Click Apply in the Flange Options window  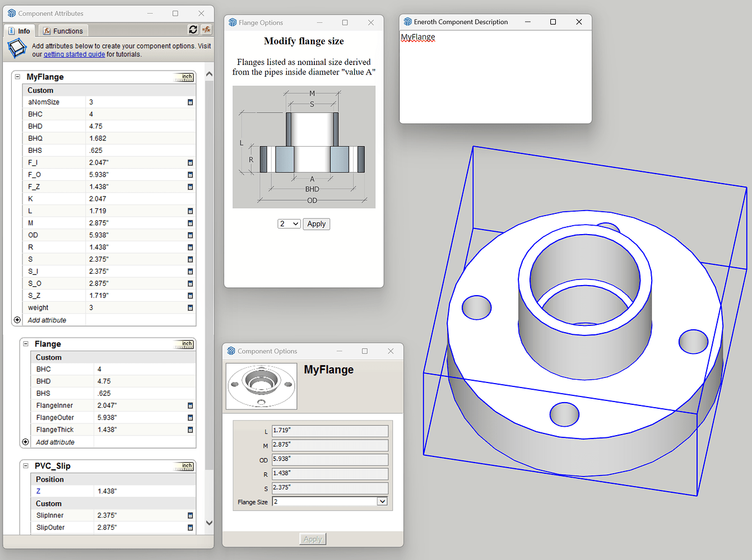tap(316, 223)
